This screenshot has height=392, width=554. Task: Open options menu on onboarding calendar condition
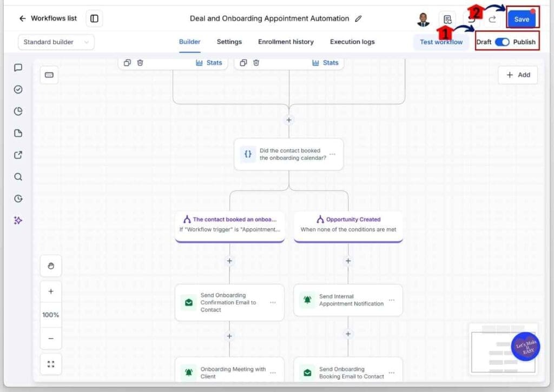pos(333,154)
